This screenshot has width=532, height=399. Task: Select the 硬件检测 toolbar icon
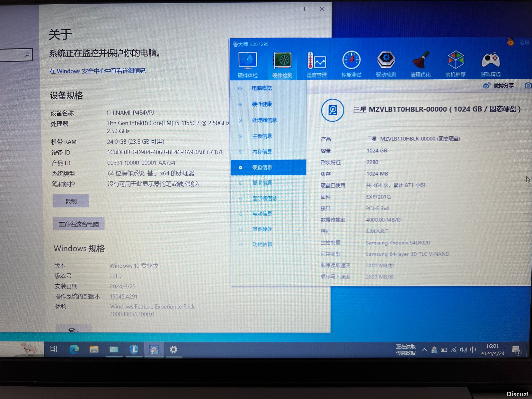click(282, 64)
